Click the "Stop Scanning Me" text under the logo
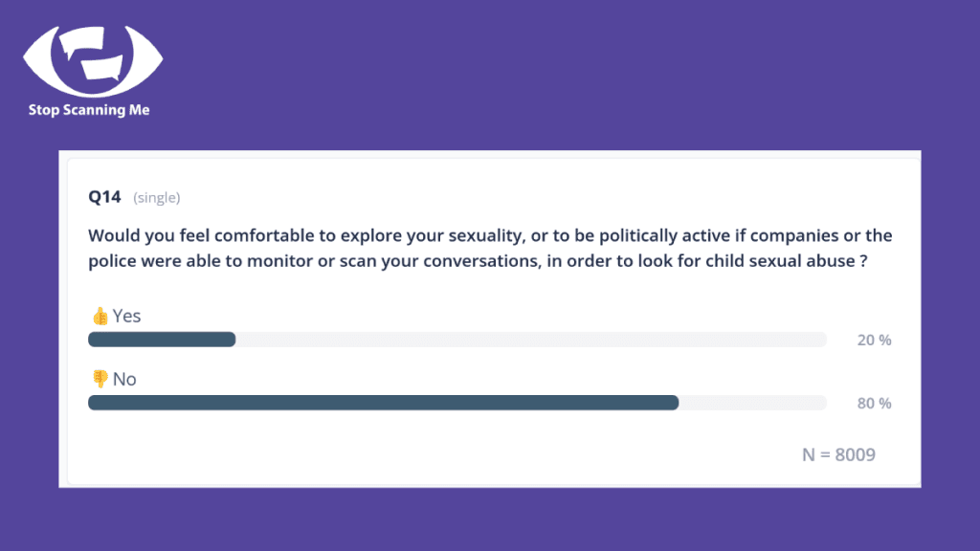 point(89,110)
